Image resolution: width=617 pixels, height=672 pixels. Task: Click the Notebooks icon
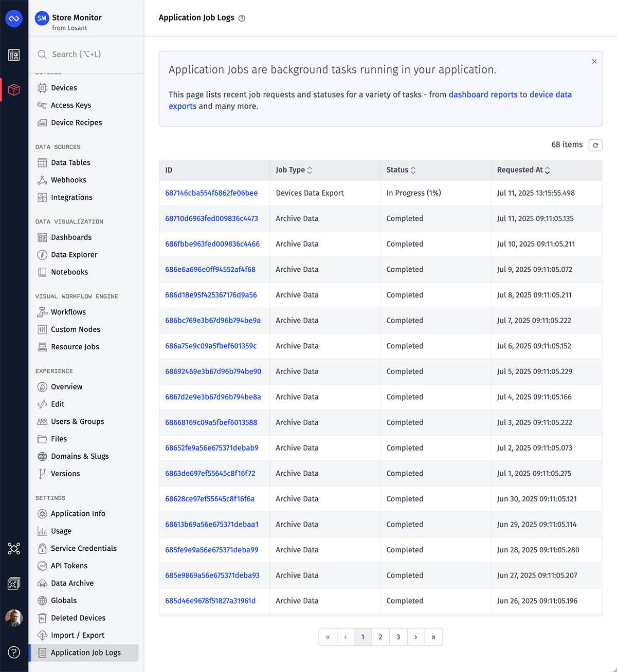[x=42, y=272]
